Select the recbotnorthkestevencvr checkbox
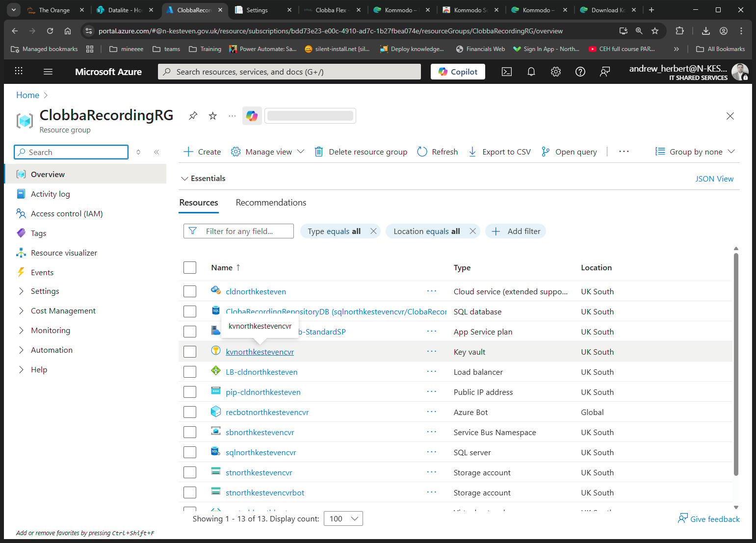 (x=190, y=412)
